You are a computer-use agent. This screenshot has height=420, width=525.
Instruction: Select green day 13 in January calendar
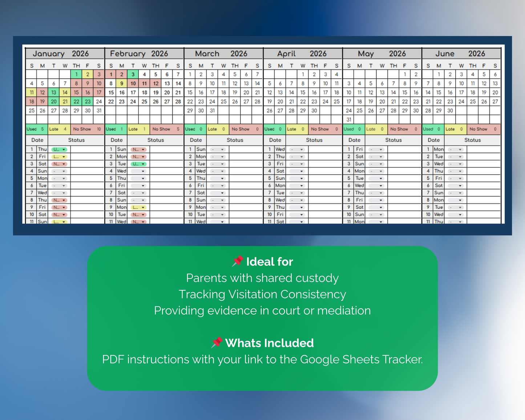tap(54, 93)
